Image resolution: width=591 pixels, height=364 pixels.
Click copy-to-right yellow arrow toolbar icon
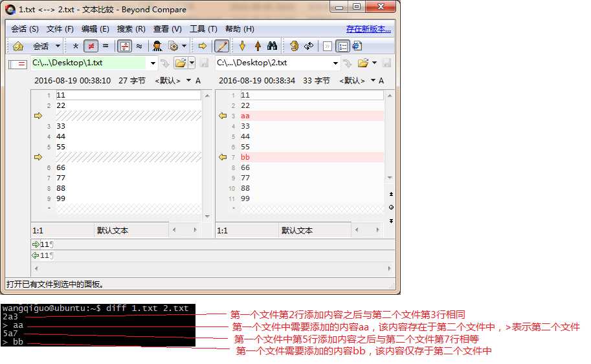[203, 46]
